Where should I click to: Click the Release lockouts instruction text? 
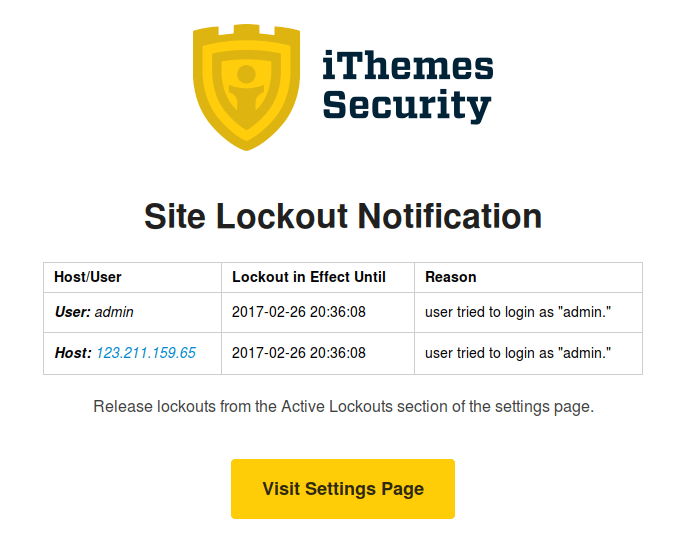[x=343, y=407]
